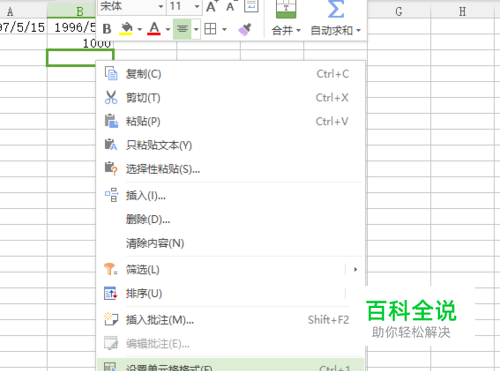The height and width of the screenshot is (371, 500).
Task: Click the sort icon beside 排序
Action: pos(111,293)
